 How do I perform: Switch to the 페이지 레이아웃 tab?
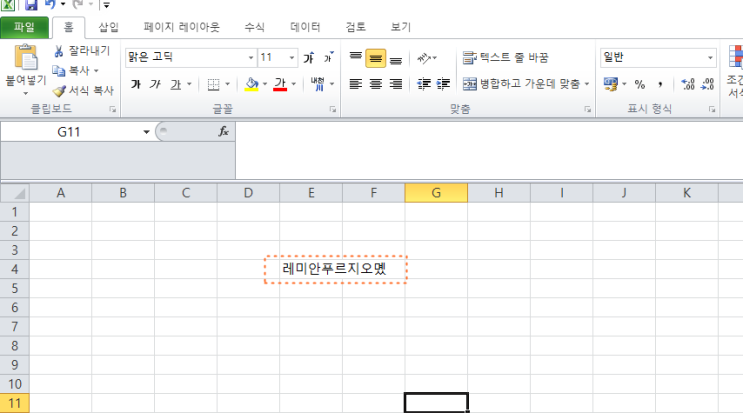(181, 27)
